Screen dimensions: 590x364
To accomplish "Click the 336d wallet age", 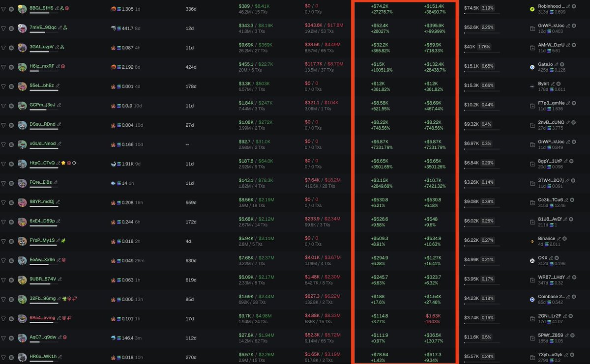I will (191, 9).
